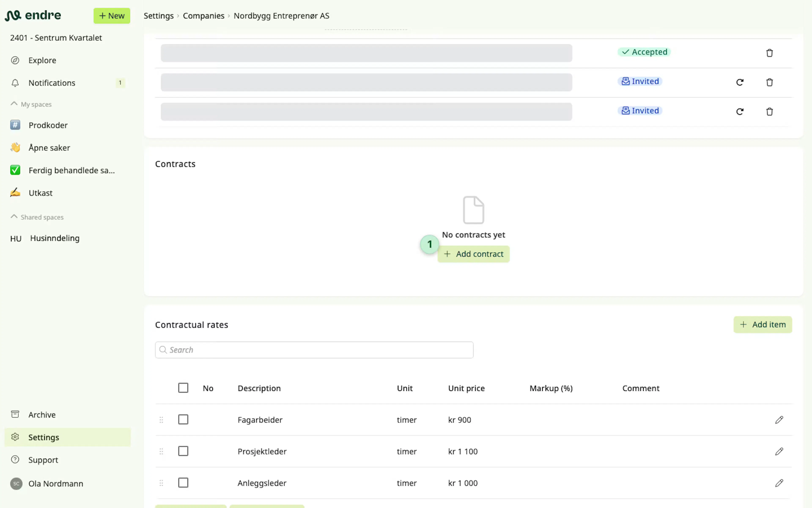Click the kr 900 unit price

(460, 420)
